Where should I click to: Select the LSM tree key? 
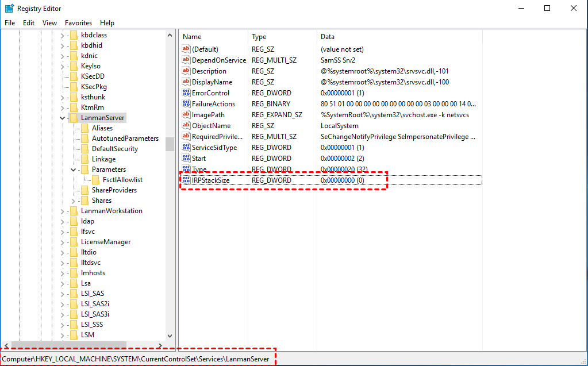click(88, 335)
